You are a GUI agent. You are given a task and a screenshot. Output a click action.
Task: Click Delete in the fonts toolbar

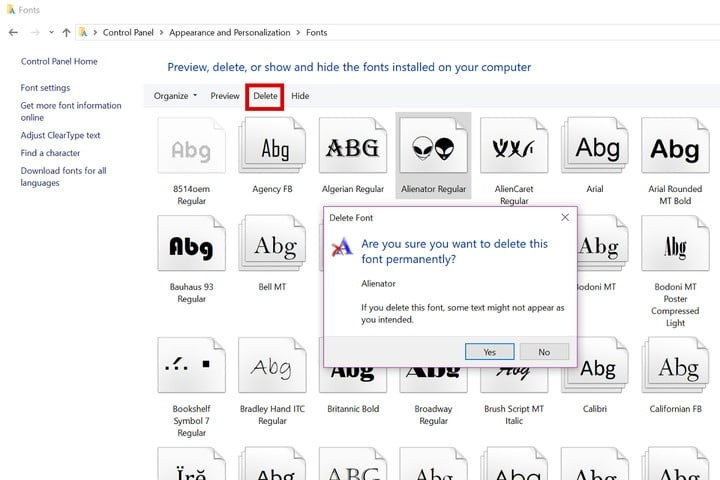265,96
